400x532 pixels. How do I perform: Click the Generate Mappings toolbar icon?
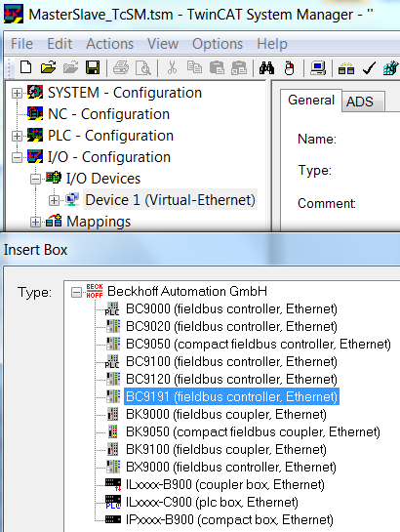[x=346, y=68]
